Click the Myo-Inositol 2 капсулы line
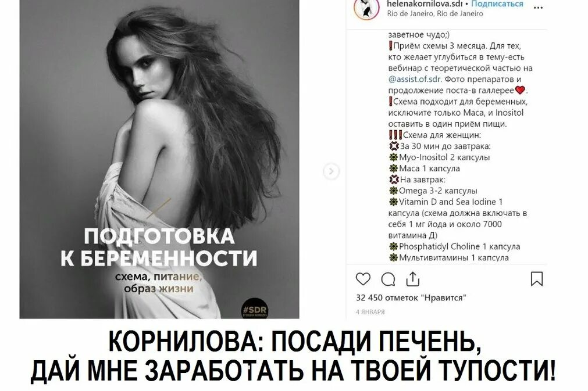 click(x=439, y=157)
